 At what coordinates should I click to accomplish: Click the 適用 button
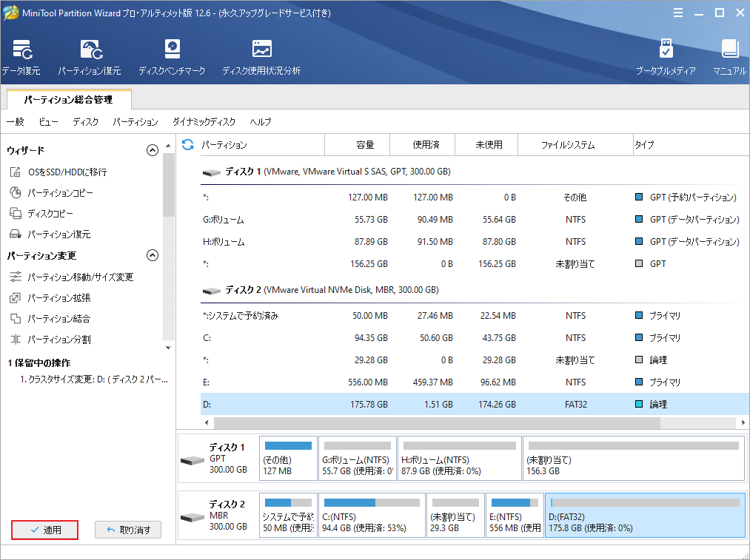(44, 530)
